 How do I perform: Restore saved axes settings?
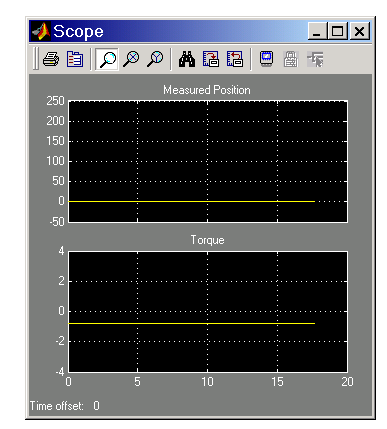coord(235,59)
